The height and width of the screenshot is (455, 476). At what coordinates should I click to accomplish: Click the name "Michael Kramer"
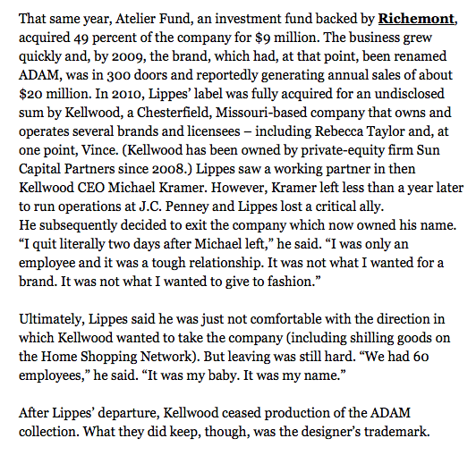pyautogui.click(x=156, y=188)
